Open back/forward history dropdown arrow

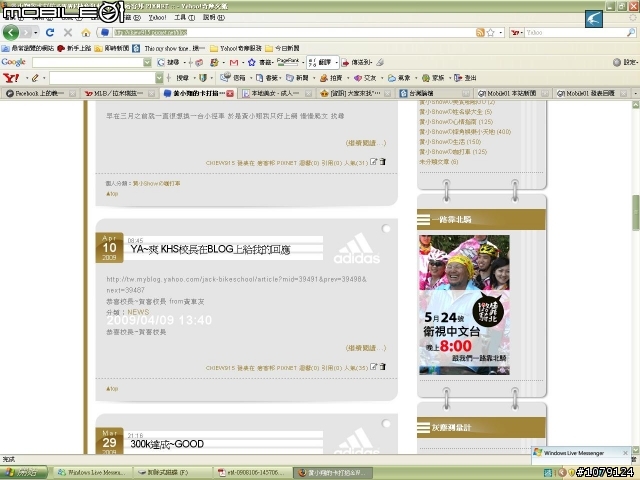click(x=37, y=32)
